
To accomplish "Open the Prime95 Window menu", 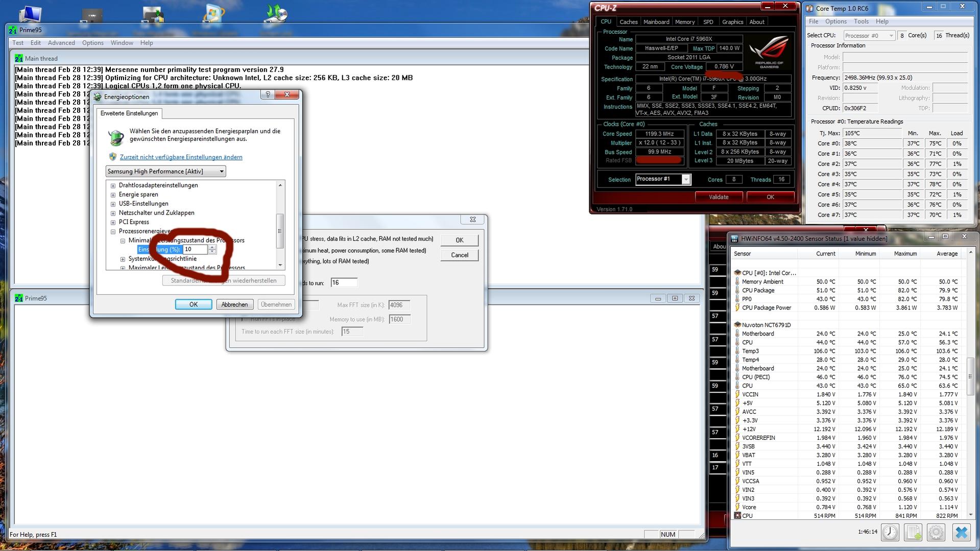I will point(122,43).
